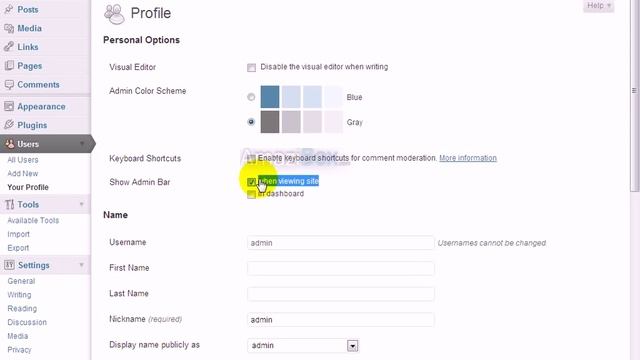640x360 pixels.
Task: Toggle admin bar when viewing site
Action: tap(251, 182)
